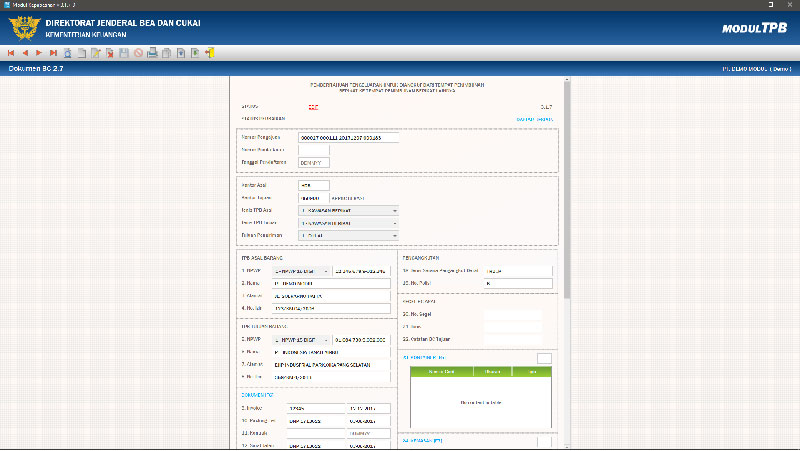The image size is (800, 451).
Task: Go to the first record
Action: pos(11,53)
